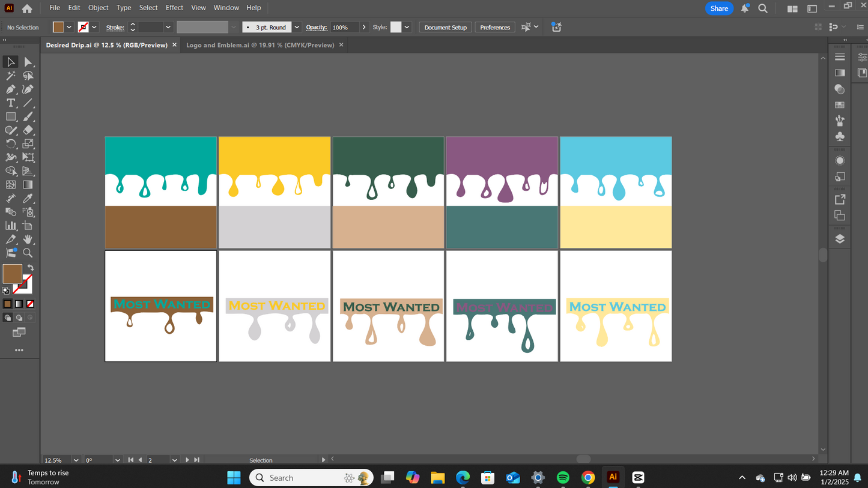The image size is (868, 488).
Task: Click the brown fill swatch in toolbar
Action: [12, 274]
